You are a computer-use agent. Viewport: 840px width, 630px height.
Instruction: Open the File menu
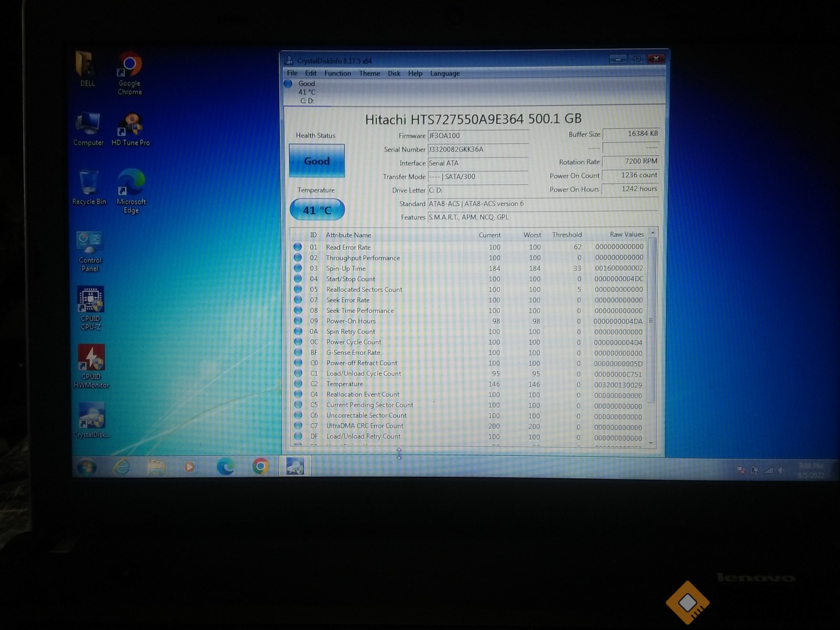click(292, 73)
